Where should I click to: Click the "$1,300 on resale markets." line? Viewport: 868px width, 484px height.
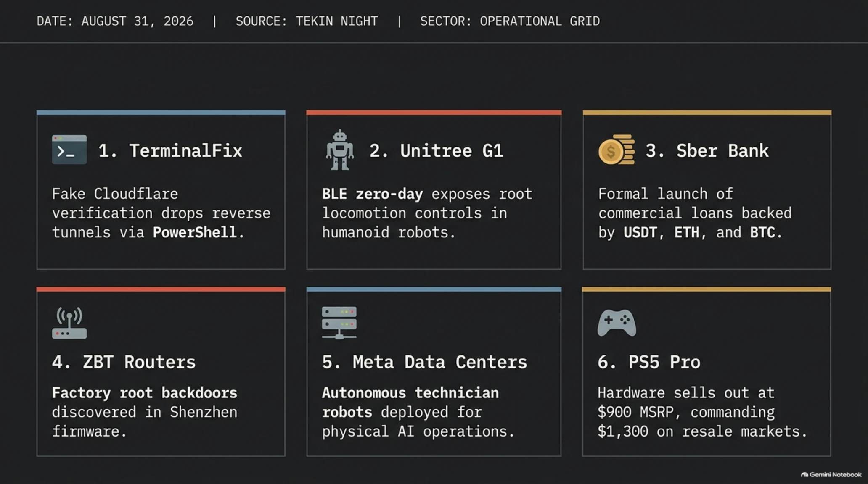[702, 431]
